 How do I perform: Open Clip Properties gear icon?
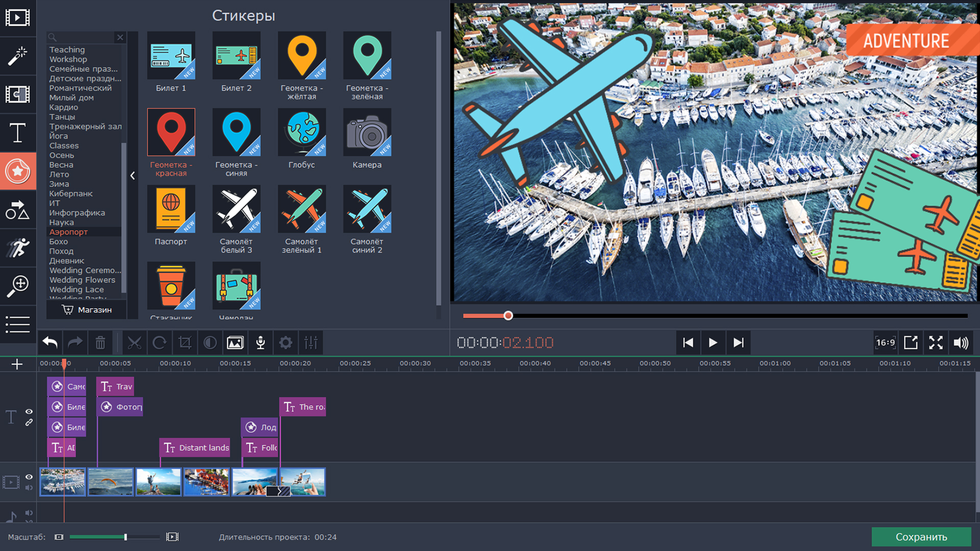(286, 343)
